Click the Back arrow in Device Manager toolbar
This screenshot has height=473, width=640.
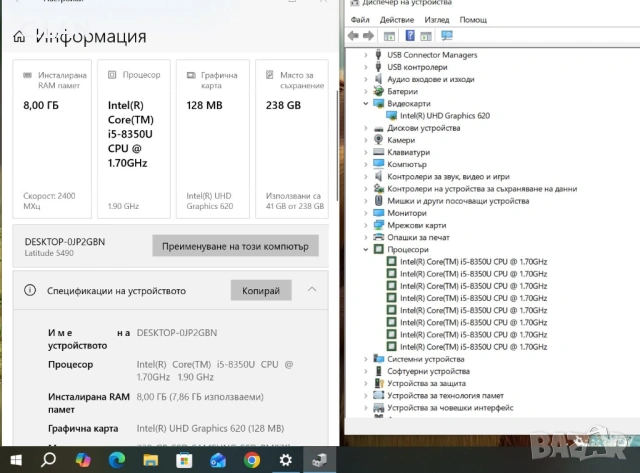pos(353,36)
